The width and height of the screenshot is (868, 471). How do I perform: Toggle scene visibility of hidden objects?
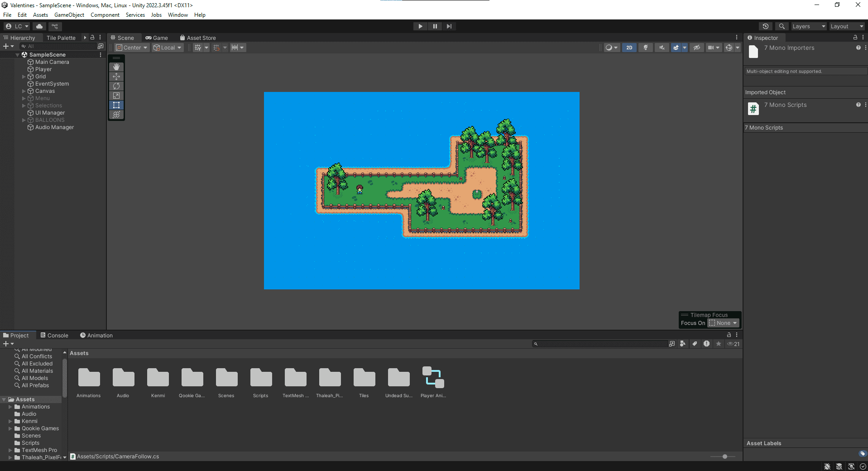pyautogui.click(x=697, y=48)
